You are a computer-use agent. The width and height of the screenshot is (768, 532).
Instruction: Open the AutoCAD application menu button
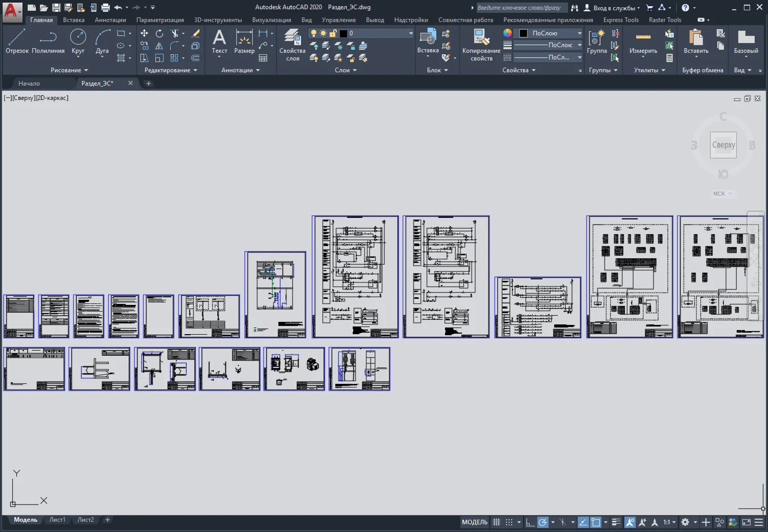(12, 11)
